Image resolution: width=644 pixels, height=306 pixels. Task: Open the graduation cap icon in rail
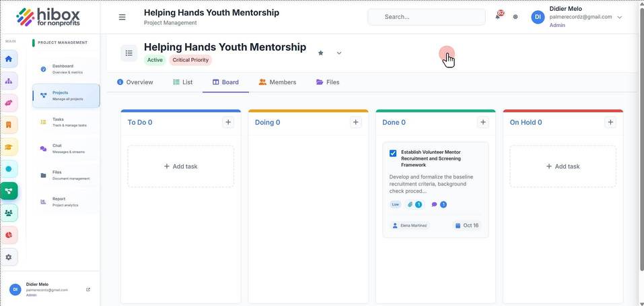pos(9,147)
